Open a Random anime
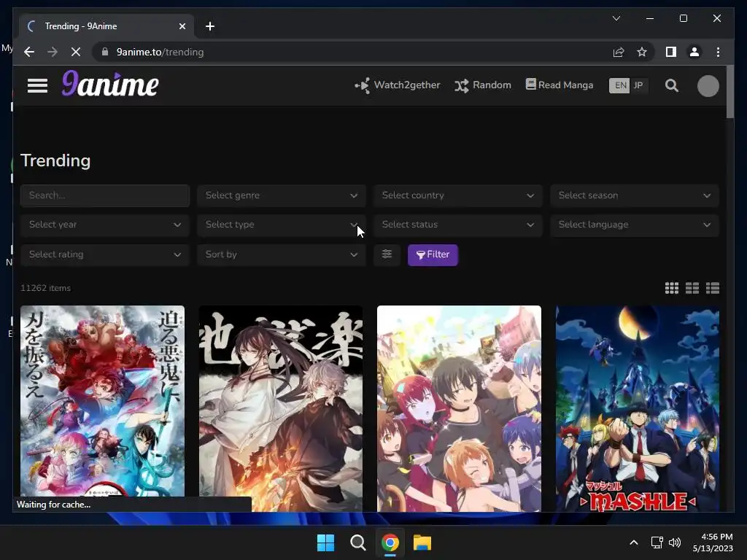Image resolution: width=747 pixels, height=560 pixels. point(483,85)
